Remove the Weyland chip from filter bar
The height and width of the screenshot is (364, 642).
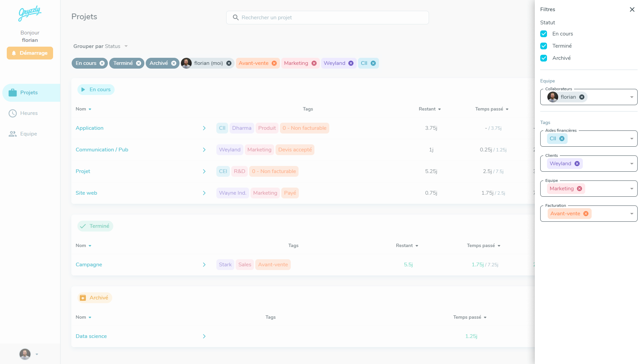pos(351,63)
